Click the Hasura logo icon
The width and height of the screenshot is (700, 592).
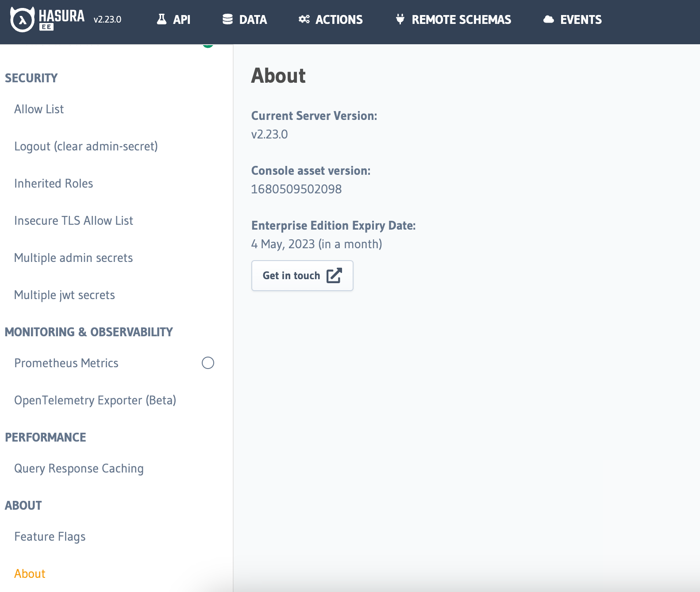coord(22,19)
